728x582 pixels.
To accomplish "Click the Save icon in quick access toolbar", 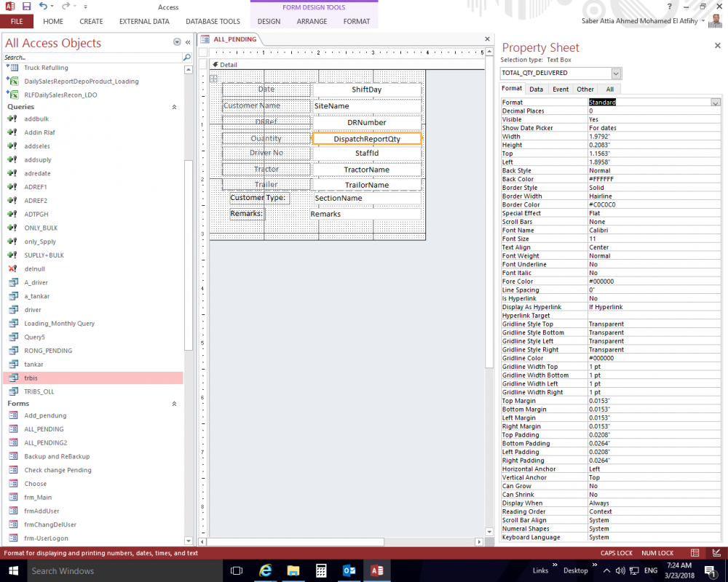I will click(26, 7).
